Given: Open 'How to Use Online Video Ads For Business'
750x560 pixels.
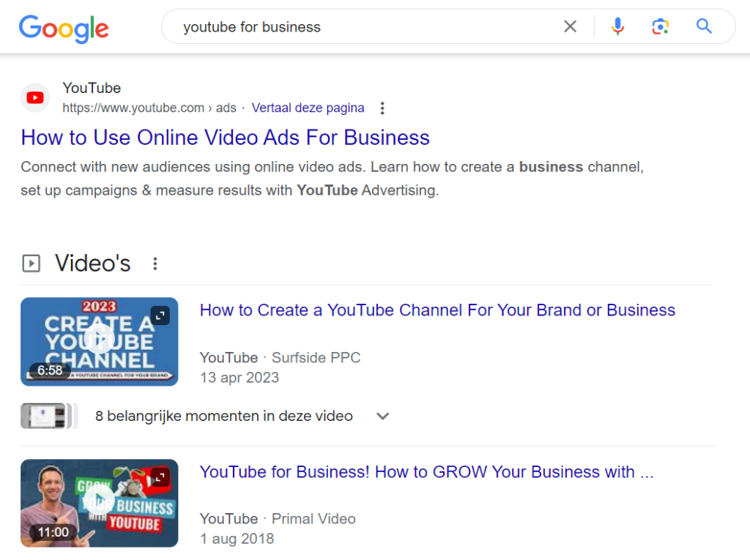Looking at the screenshot, I should point(226,138).
